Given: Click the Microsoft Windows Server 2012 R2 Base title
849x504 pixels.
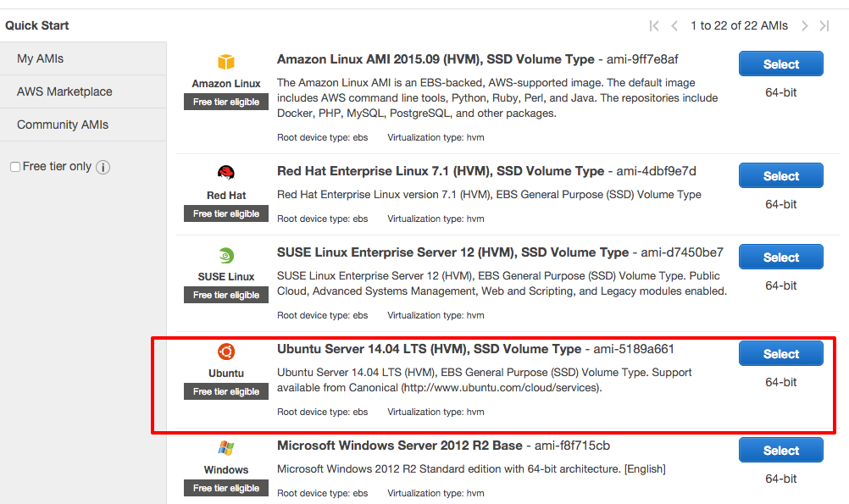Looking at the screenshot, I should point(400,446).
